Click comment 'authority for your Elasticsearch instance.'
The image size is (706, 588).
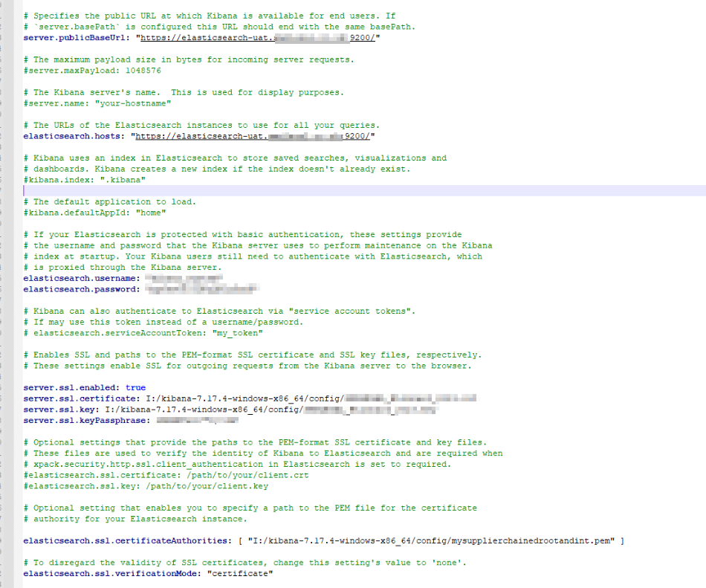[135, 519]
